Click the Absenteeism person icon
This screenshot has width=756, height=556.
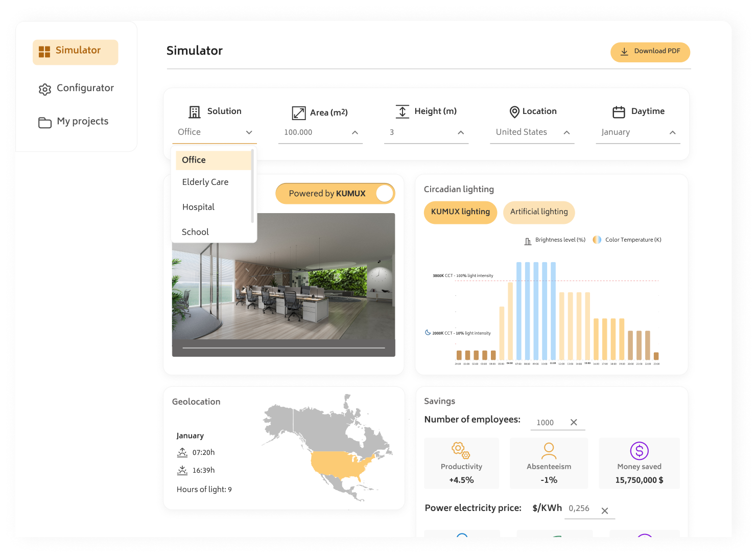point(549,451)
